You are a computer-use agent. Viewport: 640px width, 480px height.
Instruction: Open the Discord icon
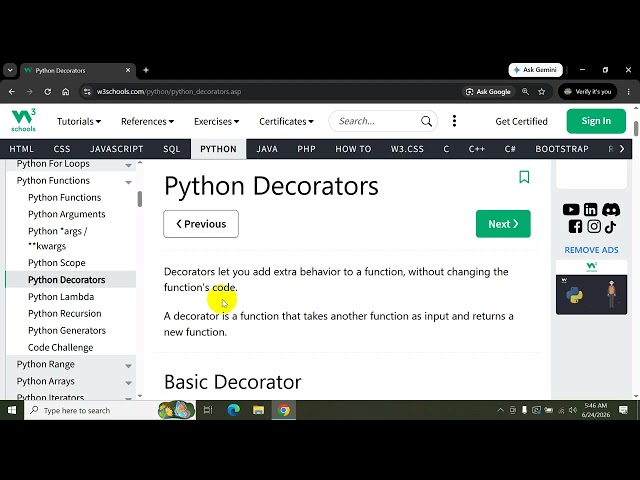pyautogui.click(x=611, y=210)
